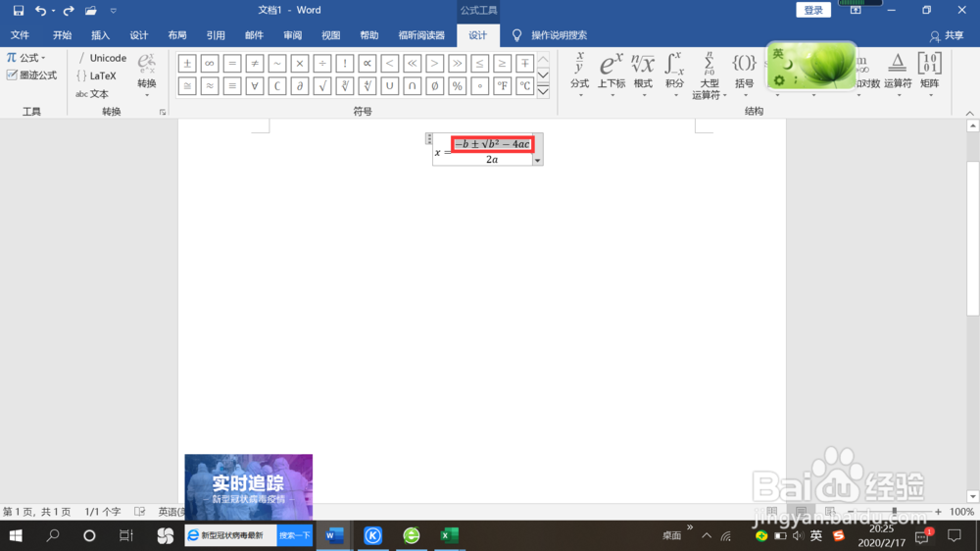The width and height of the screenshot is (980, 551).
Task: Open the Windows Start menu
Action: tap(16, 535)
